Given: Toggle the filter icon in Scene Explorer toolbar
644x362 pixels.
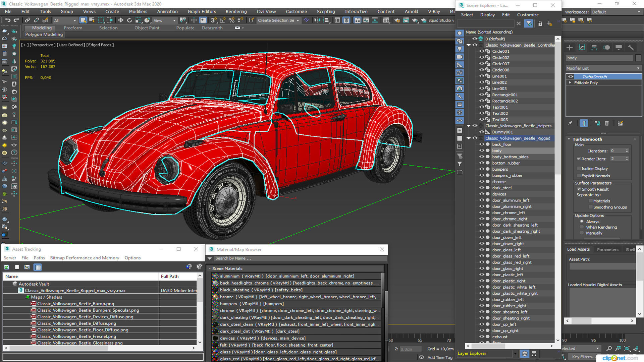Looking at the screenshot, I should tap(529, 23).
